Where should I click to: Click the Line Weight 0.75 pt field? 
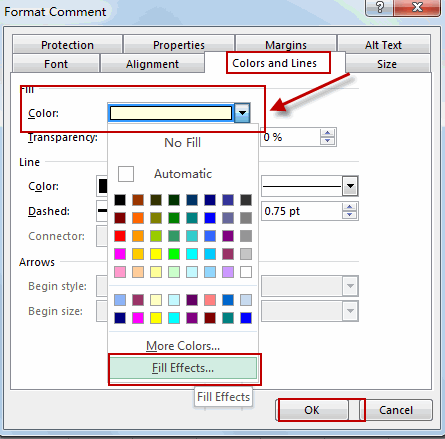coord(302,211)
